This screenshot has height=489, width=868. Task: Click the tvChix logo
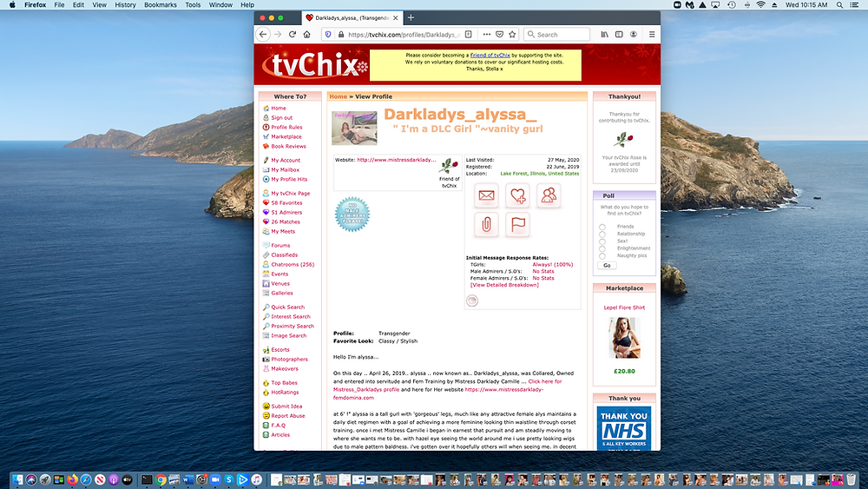point(315,65)
